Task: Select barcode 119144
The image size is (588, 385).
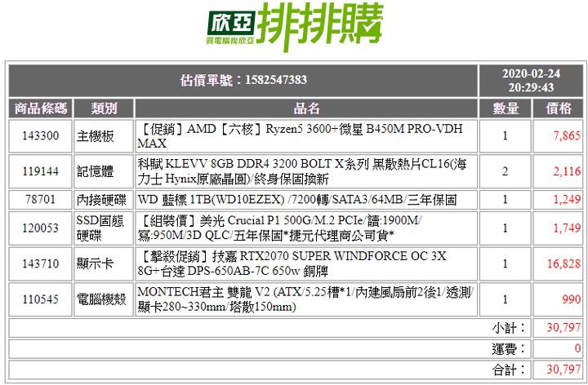Action: point(41,171)
